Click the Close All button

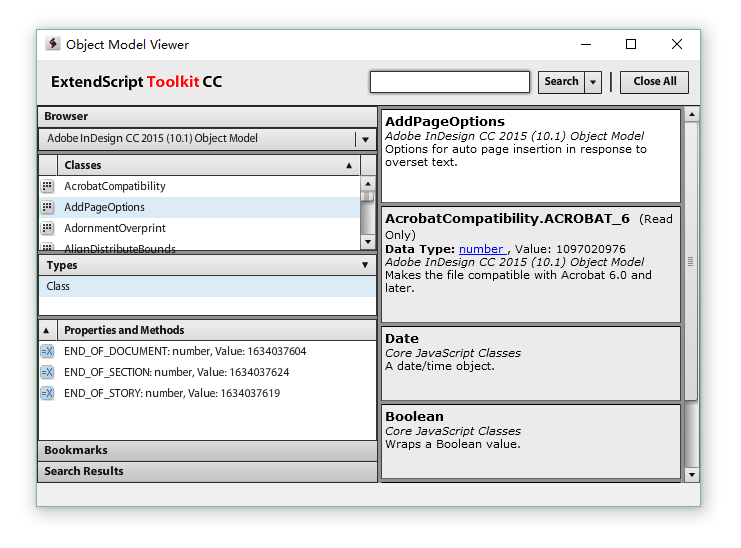pyautogui.click(x=655, y=82)
